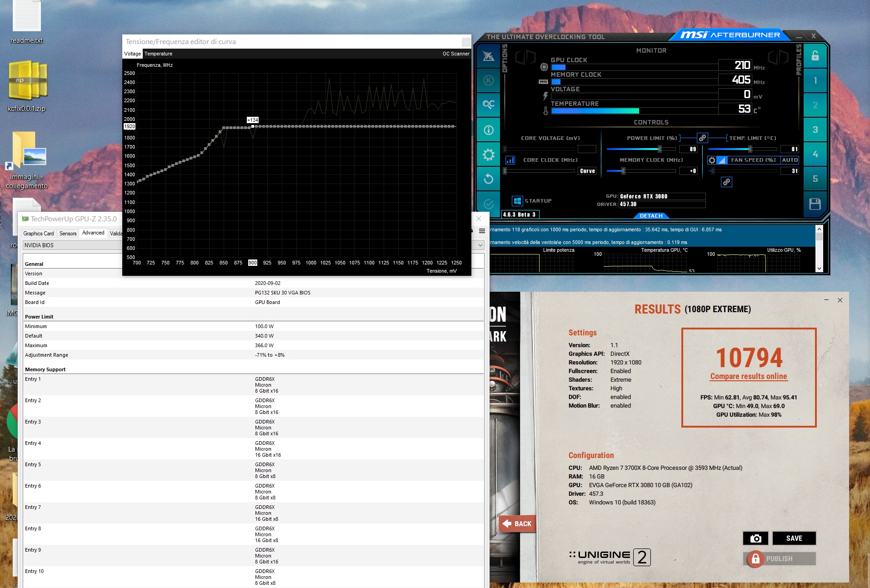Click the power limit value field 89
870x588 pixels.
[688, 149]
